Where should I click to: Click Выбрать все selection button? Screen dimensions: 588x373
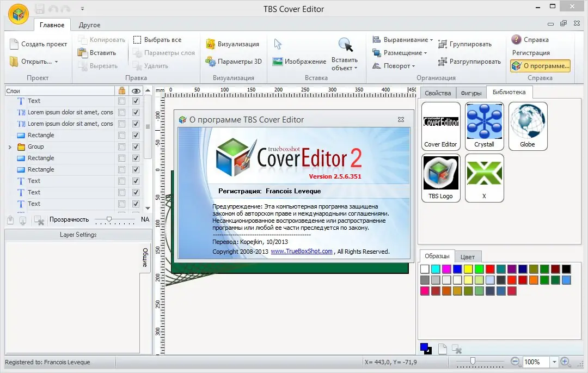pos(157,40)
